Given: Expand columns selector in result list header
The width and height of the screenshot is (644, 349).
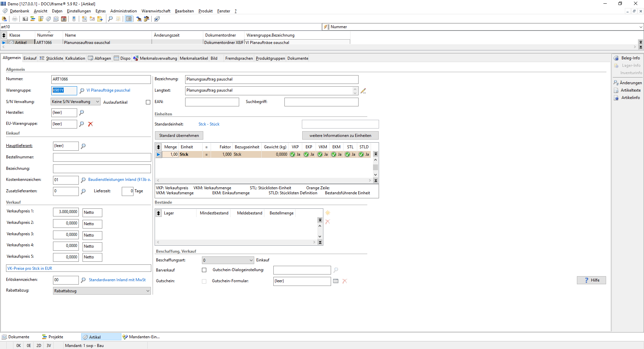Looking at the screenshot, I should coord(4,35).
